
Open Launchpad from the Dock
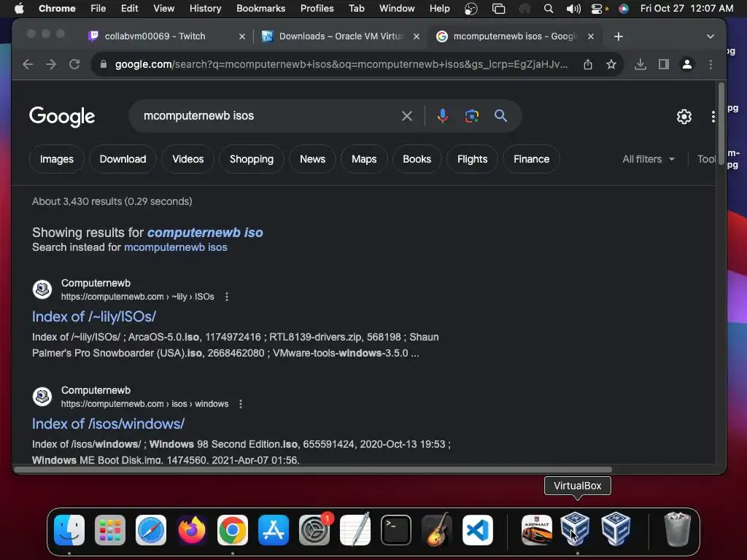(110, 530)
